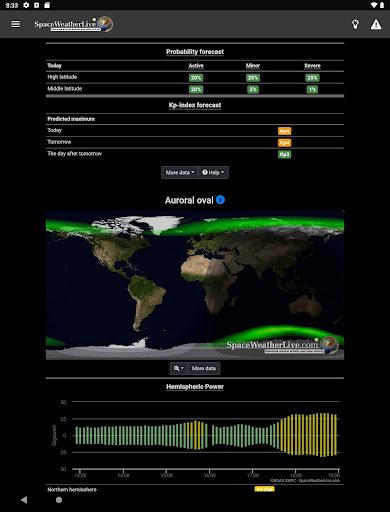Open the hamburger navigation menu
The height and width of the screenshot is (512, 390).
(x=15, y=24)
